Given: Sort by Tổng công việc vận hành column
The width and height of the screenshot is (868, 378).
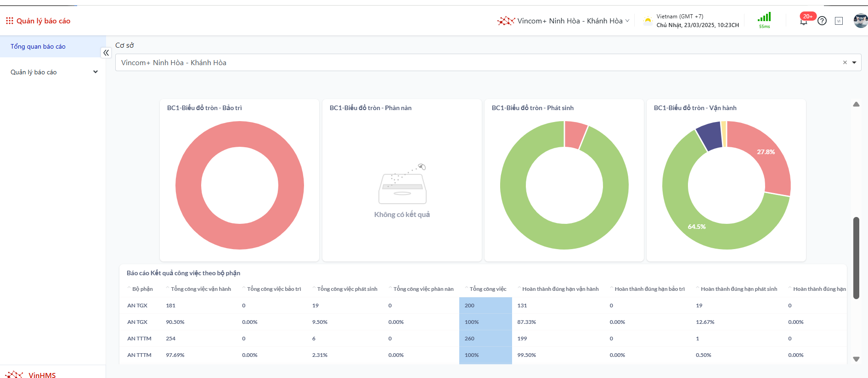Looking at the screenshot, I should (201, 289).
